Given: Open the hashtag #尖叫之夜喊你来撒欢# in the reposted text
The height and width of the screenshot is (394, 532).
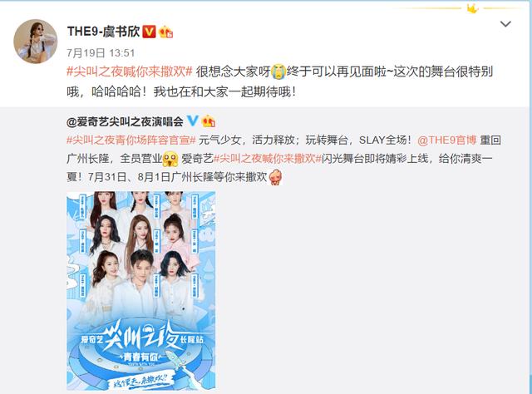Looking at the screenshot, I should 268,159.
